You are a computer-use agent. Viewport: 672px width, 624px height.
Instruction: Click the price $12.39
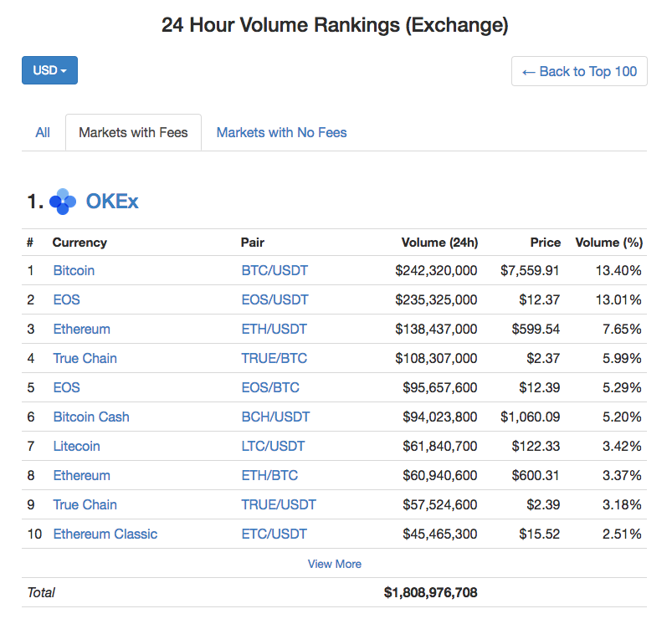point(540,387)
